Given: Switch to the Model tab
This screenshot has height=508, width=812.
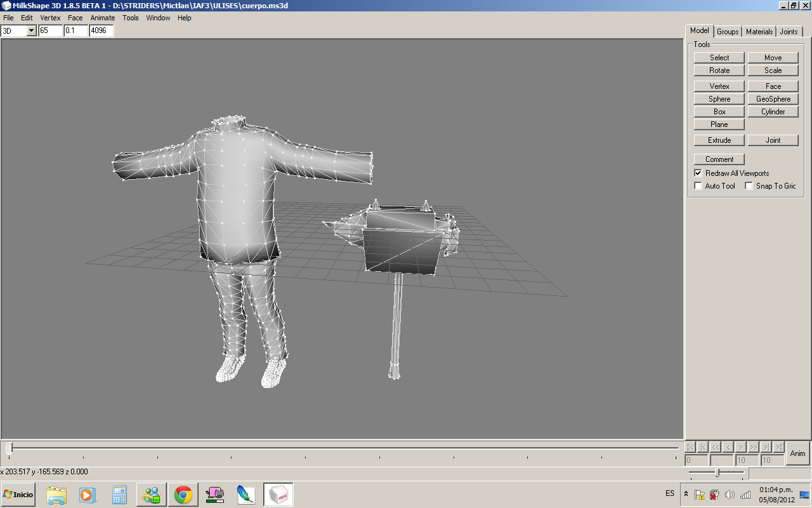Looking at the screenshot, I should pyautogui.click(x=699, y=30).
